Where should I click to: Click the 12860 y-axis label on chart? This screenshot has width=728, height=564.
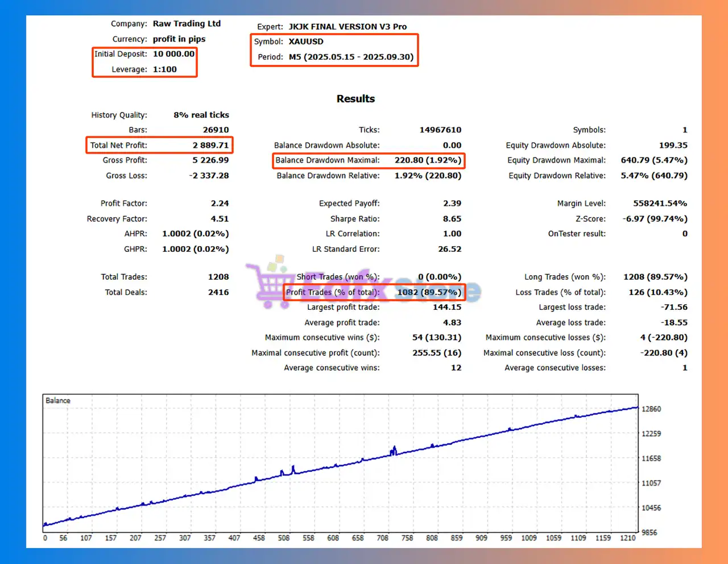tap(651, 409)
